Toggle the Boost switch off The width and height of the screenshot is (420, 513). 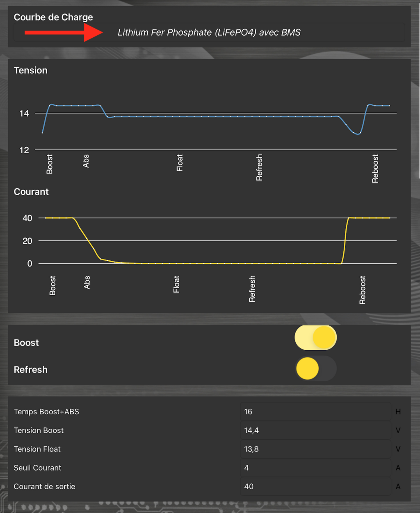(315, 338)
